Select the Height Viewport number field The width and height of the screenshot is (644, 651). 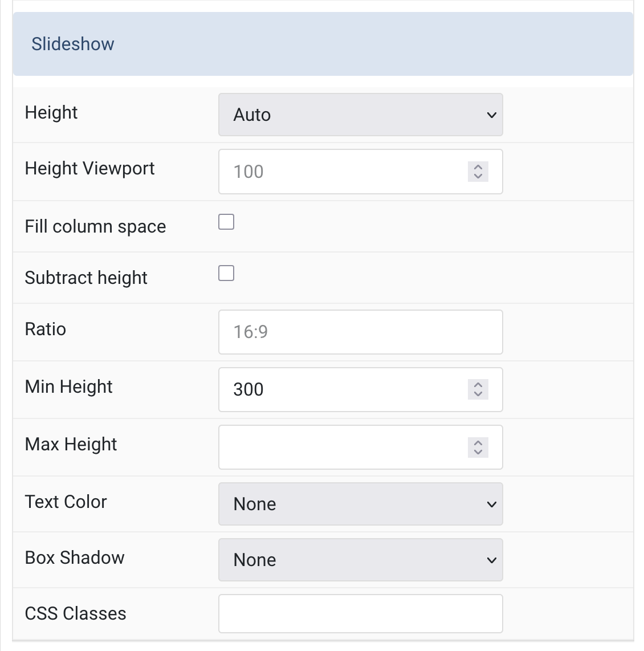(361, 172)
